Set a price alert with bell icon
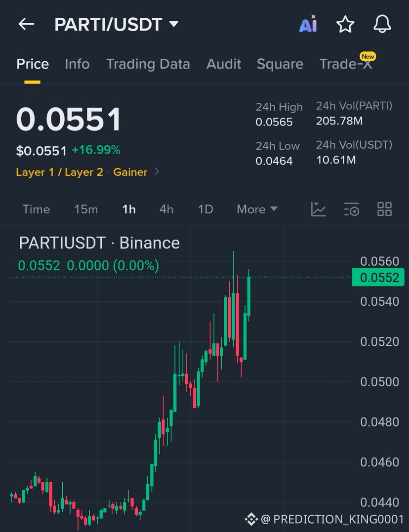The width and height of the screenshot is (409, 532). [x=382, y=24]
